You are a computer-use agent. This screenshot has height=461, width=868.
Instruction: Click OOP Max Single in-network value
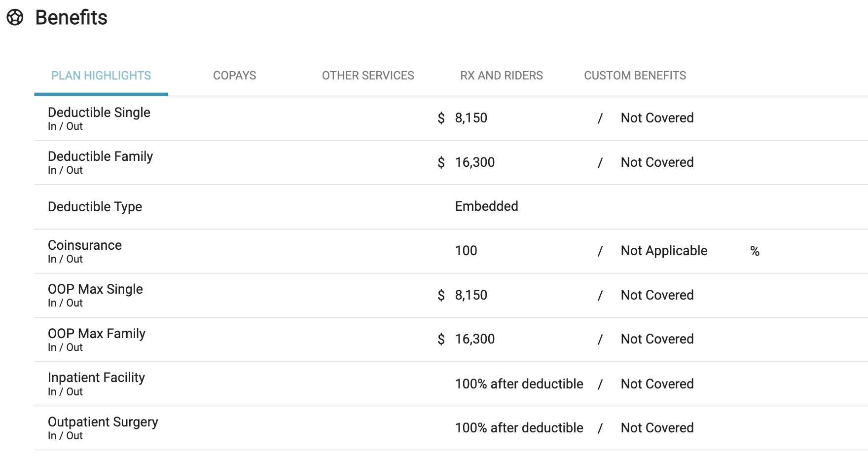tap(471, 295)
